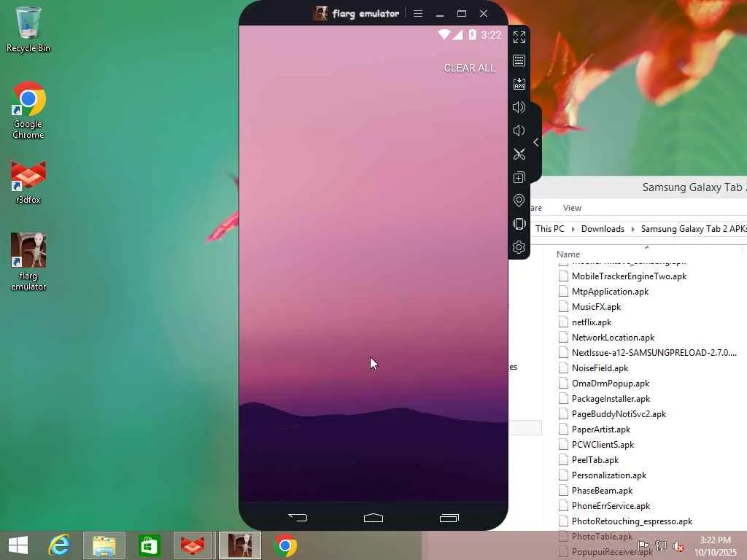Open Chrome from the taskbar
Image resolution: width=747 pixels, height=560 pixels.
[285, 545]
